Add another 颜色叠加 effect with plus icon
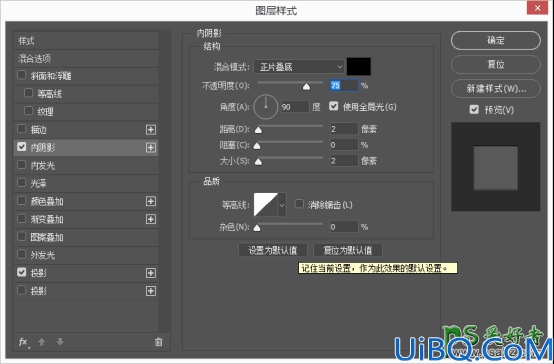This screenshot has width=554, height=364. (151, 201)
